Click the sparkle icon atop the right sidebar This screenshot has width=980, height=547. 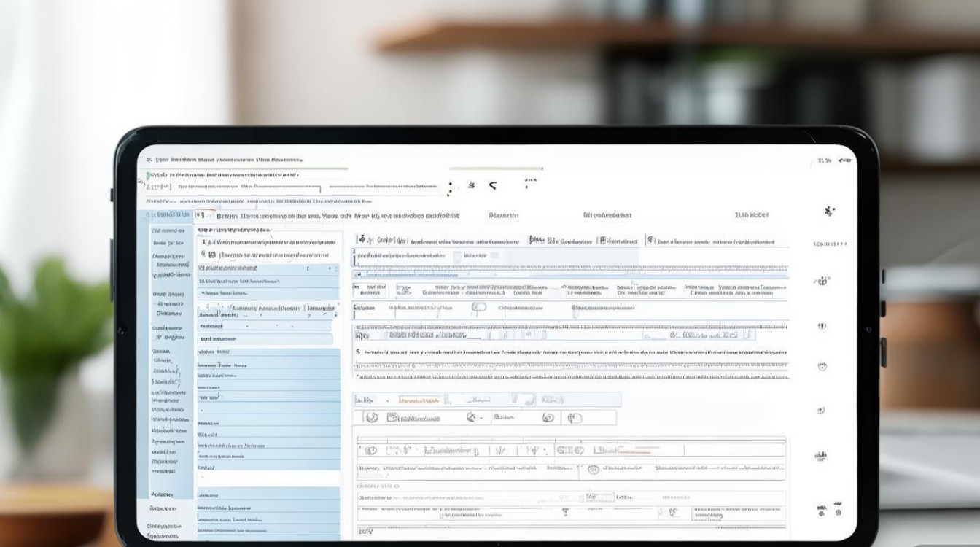click(829, 212)
